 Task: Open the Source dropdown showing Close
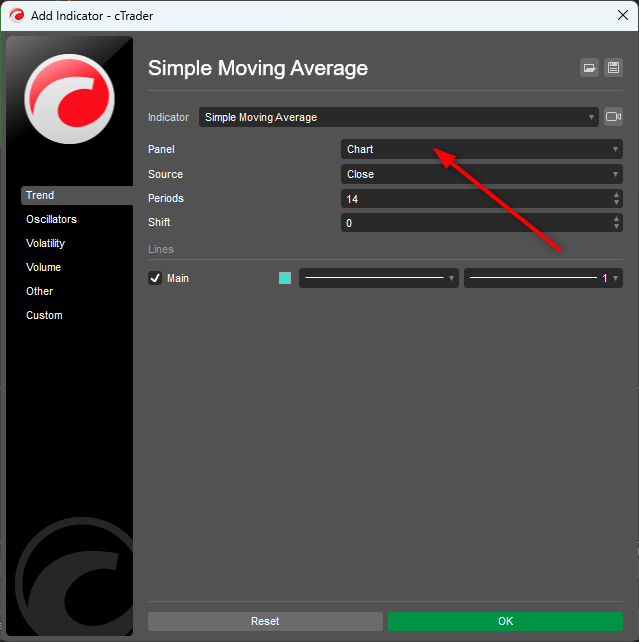[x=482, y=174]
